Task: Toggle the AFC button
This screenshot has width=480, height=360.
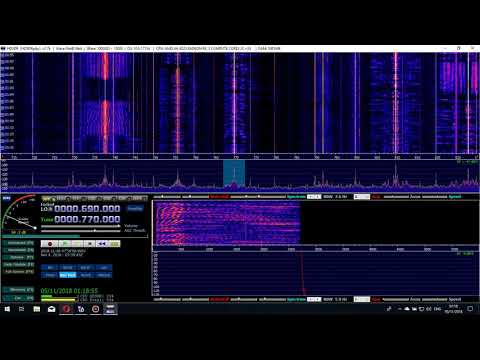Action: (103, 268)
